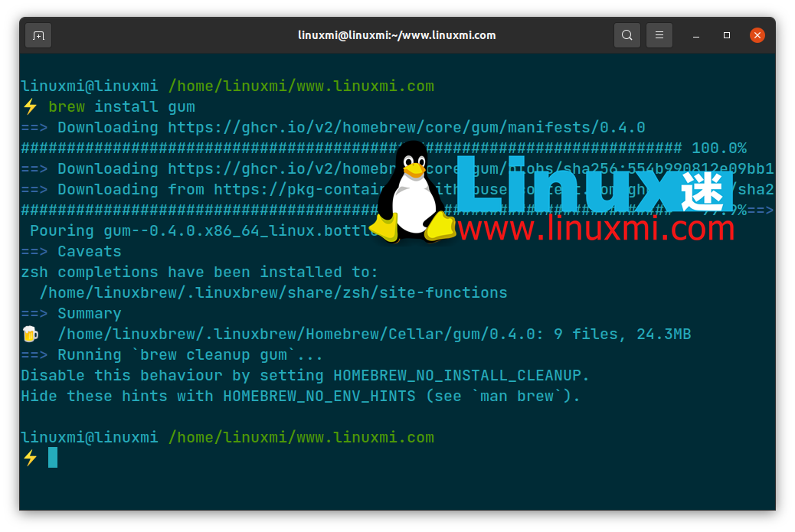Close the terminal window
The height and width of the screenshot is (532, 795).
point(757,35)
